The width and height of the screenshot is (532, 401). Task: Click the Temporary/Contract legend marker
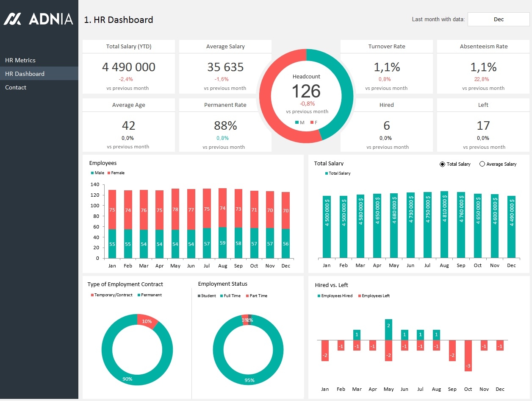click(92, 295)
